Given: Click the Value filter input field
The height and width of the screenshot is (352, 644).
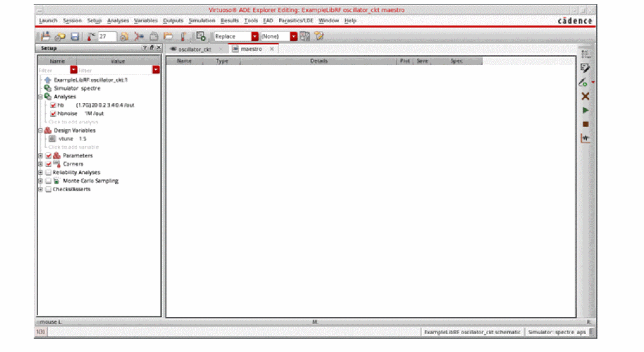Looking at the screenshot, I should [x=115, y=70].
